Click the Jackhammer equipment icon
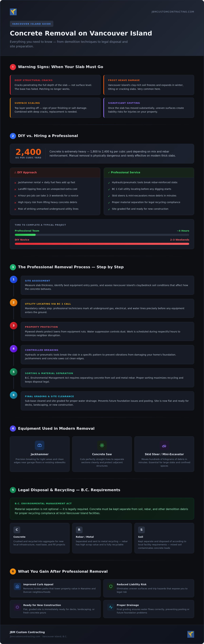 (40, 445)
